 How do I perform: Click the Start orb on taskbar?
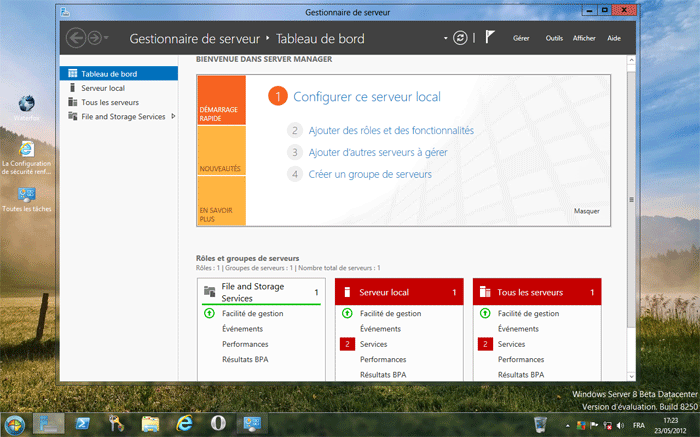(x=15, y=425)
